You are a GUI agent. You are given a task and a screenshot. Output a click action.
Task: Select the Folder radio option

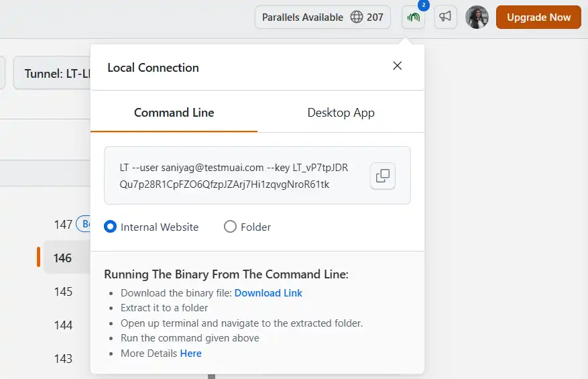(230, 227)
